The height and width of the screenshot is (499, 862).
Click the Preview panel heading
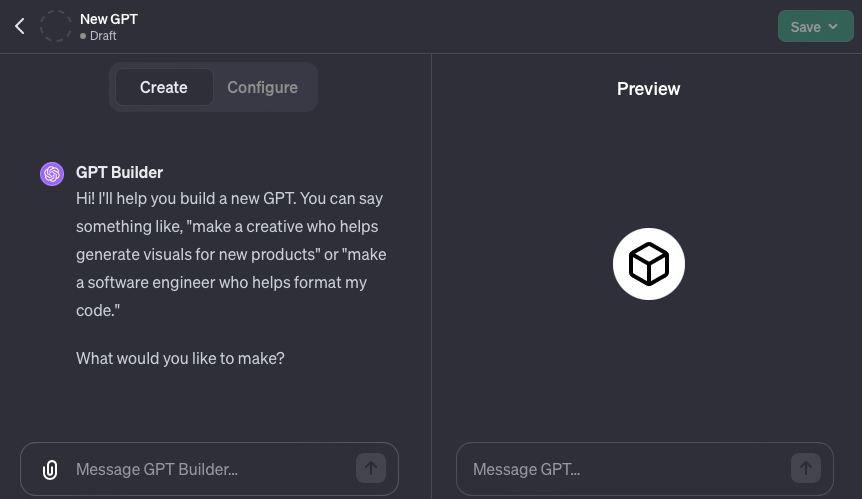pos(648,89)
